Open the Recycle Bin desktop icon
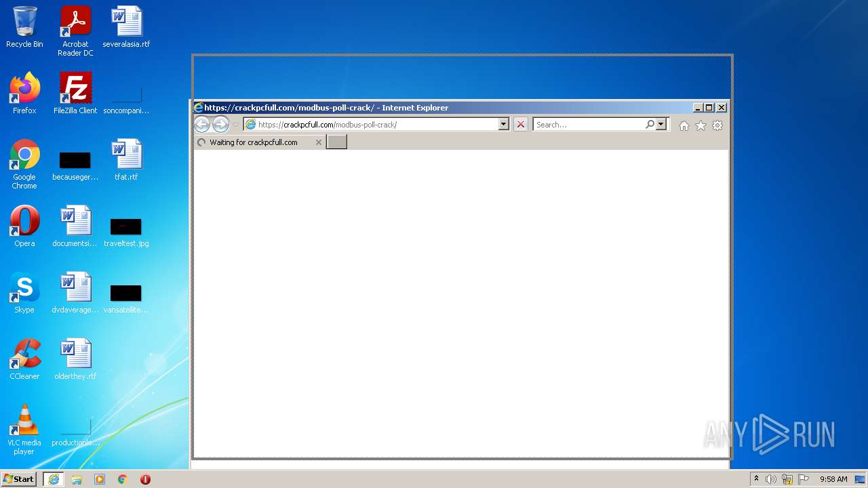Image resolution: width=868 pixels, height=488 pixels. tap(24, 27)
